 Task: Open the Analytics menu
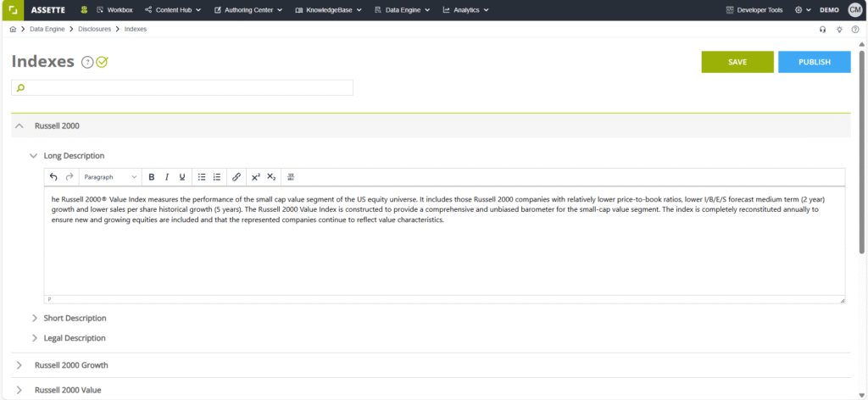coord(466,10)
